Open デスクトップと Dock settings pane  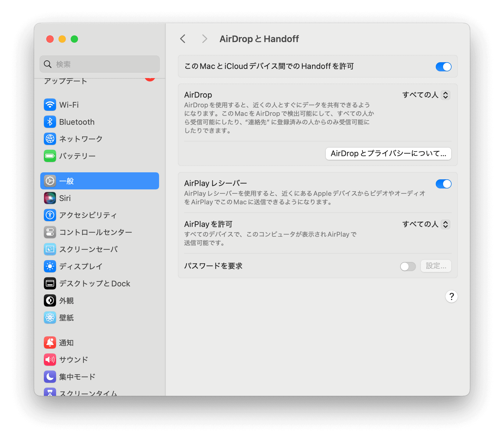tap(100, 284)
